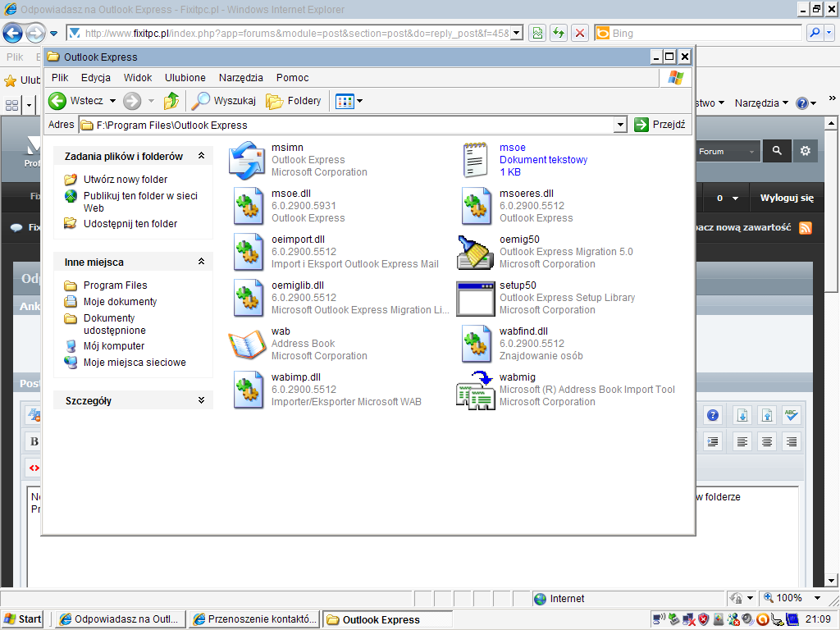Screen dimensions: 840x630
Task: Click the Wstecz back arrow in Explorer
Action: tap(57, 101)
